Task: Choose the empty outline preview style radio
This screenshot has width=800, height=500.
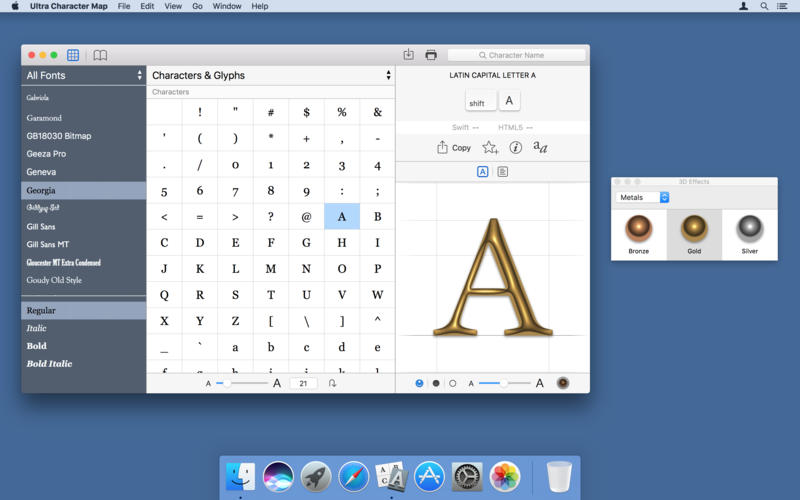Action: [452, 383]
